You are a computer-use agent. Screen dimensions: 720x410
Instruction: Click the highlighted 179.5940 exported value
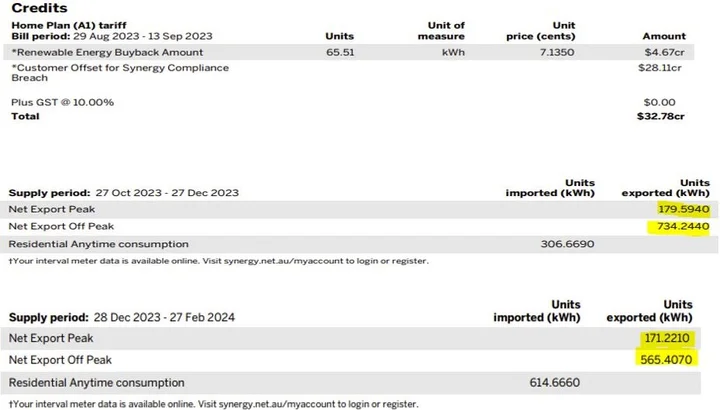(x=681, y=209)
